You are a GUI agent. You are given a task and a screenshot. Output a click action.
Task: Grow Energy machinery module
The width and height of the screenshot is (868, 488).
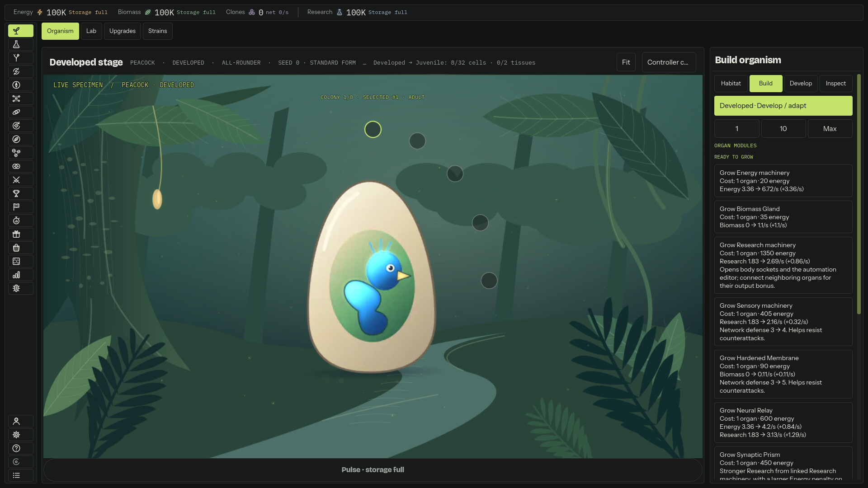pos(783,181)
